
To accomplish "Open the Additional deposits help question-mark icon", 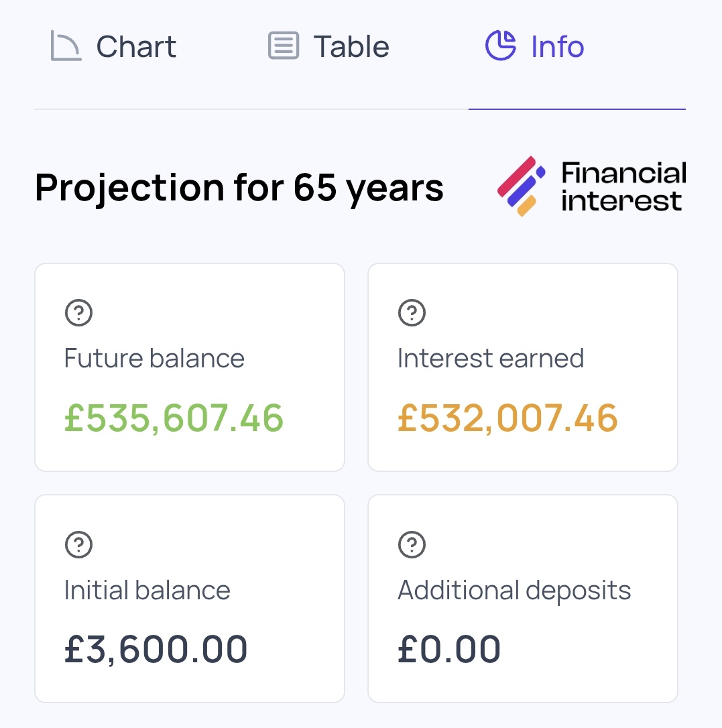I will coord(412,544).
